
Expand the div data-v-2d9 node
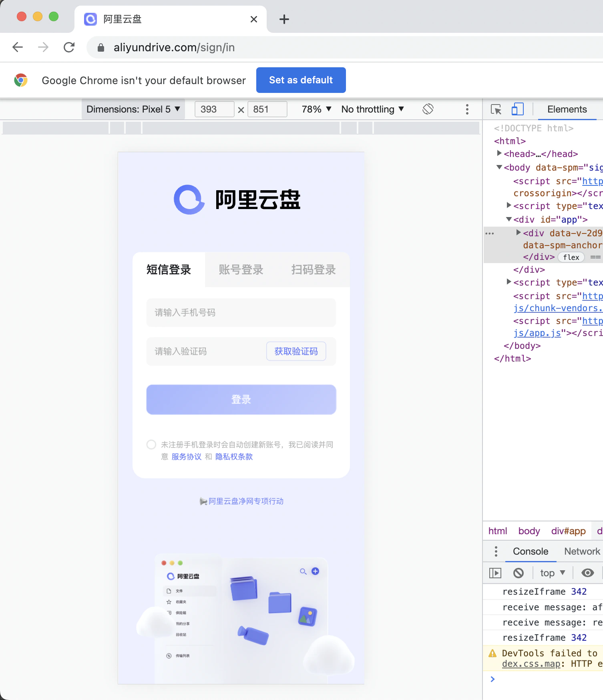click(519, 232)
